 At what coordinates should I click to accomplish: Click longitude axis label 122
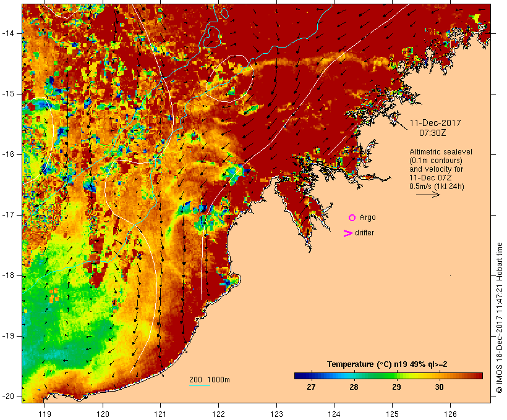(219, 414)
